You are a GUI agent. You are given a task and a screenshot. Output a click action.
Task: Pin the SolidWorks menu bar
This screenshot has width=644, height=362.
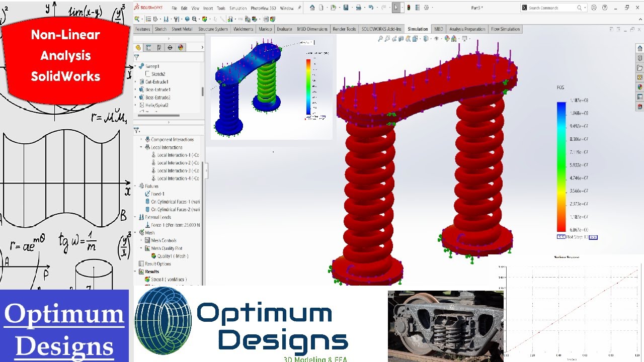coord(299,8)
